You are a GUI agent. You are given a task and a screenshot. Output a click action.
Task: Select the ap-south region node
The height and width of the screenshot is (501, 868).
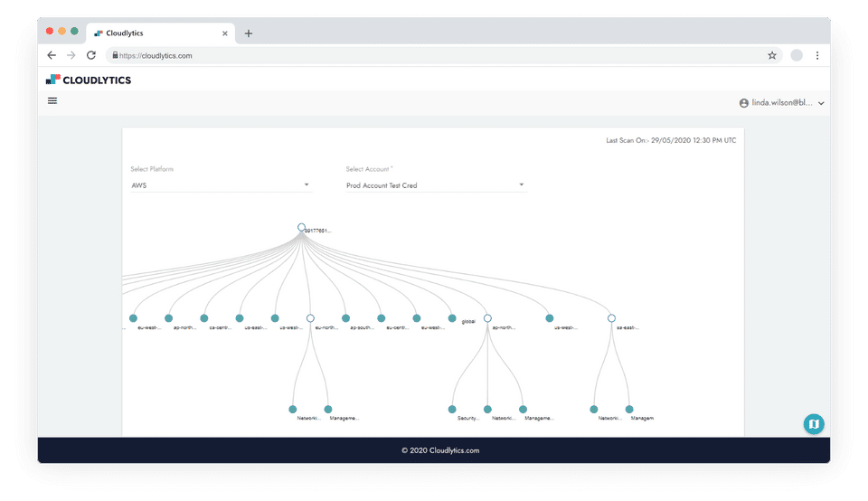click(x=346, y=318)
